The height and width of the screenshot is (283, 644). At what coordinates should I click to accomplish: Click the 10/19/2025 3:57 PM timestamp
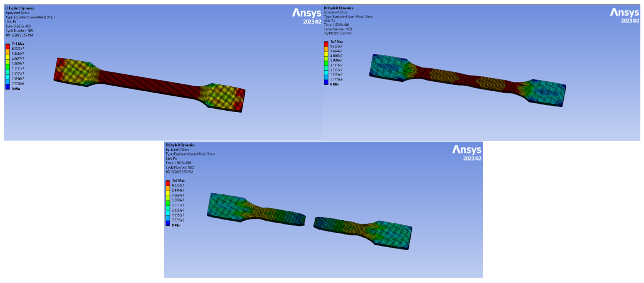click(x=19, y=35)
